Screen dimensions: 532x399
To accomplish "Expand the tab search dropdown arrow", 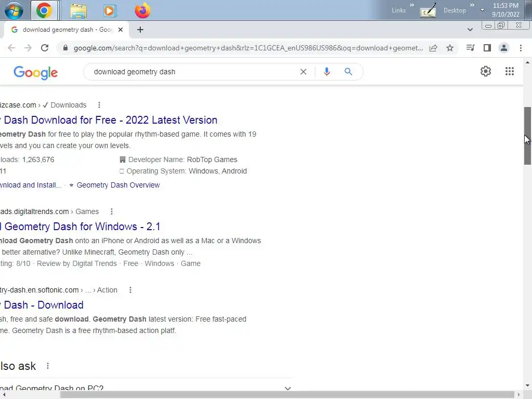I will click(470, 30).
